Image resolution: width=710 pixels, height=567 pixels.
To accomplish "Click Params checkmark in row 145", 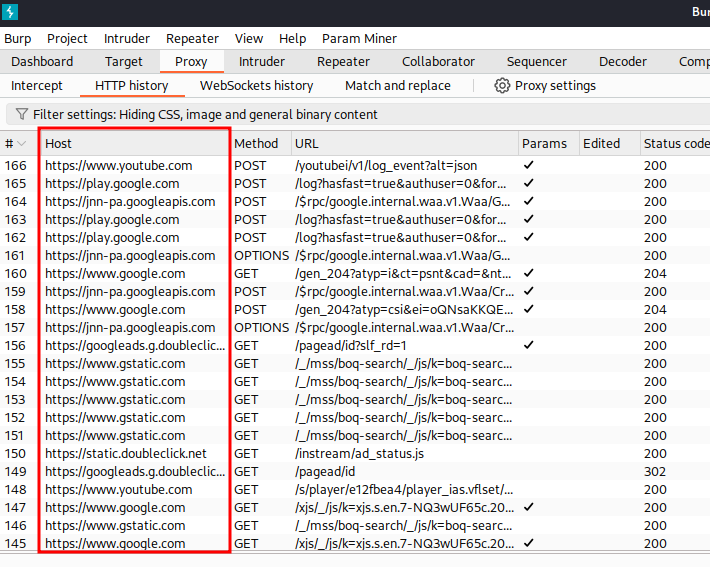I will click(528, 543).
